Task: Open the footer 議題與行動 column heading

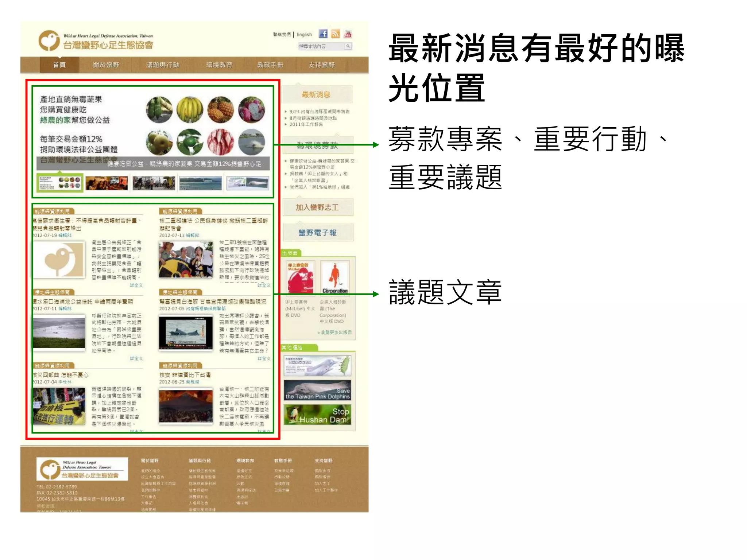Action: click(x=200, y=460)
